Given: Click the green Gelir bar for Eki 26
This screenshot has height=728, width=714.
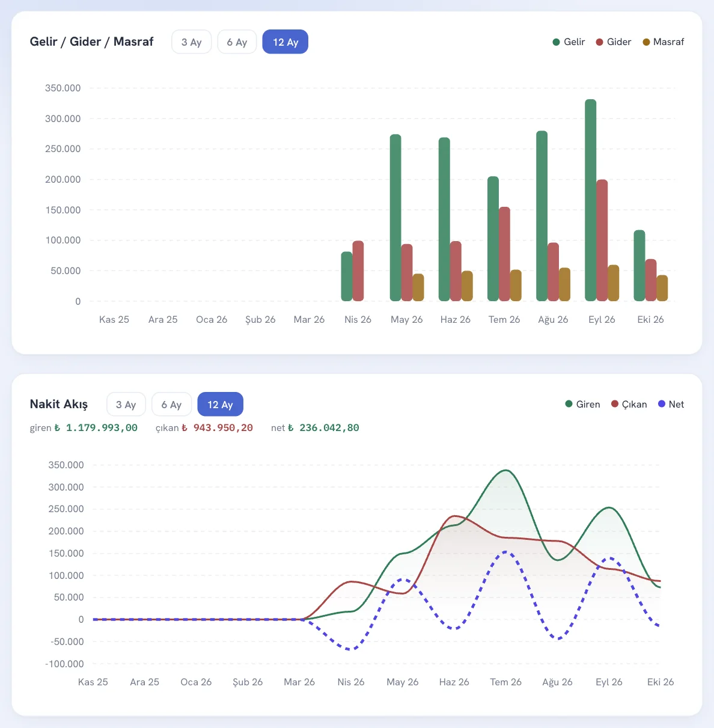Looking at the screenshot, I should click(639, 266).
